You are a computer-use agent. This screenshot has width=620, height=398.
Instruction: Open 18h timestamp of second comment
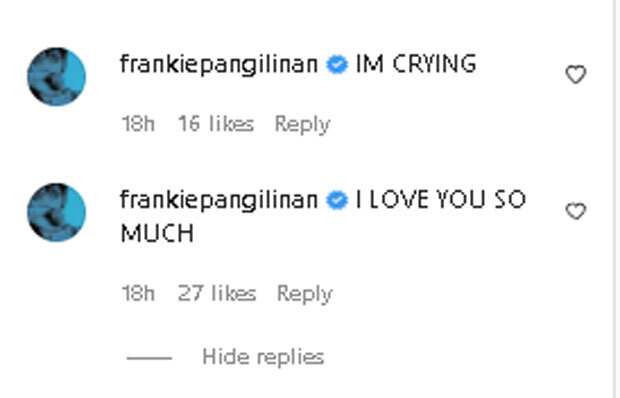click(138, 293)
